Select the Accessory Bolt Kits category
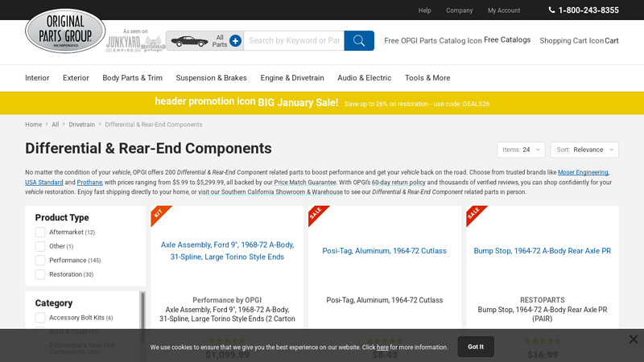Image resolution: width=644 pixels, height=362 pixels. (x=40, y=318)
